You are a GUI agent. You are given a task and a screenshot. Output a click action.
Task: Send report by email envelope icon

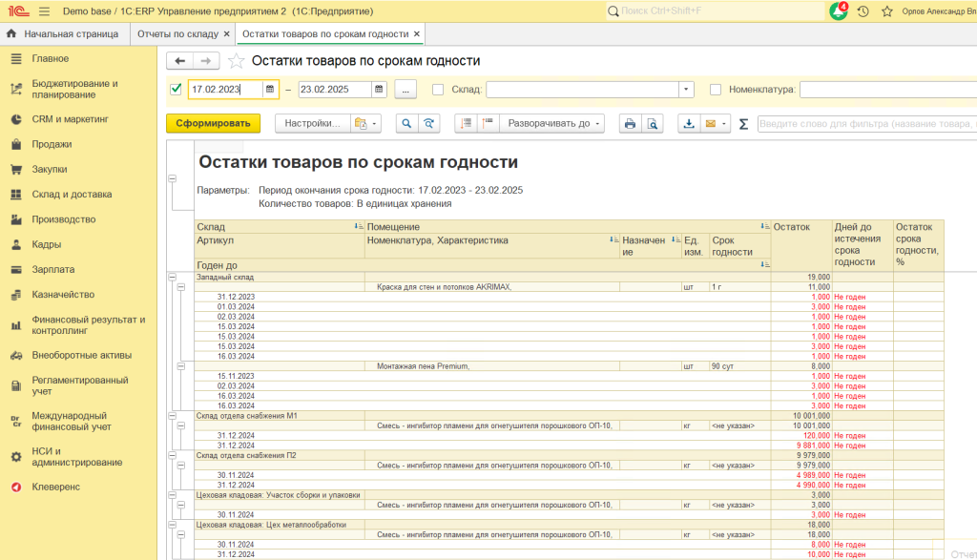(710, 123)
